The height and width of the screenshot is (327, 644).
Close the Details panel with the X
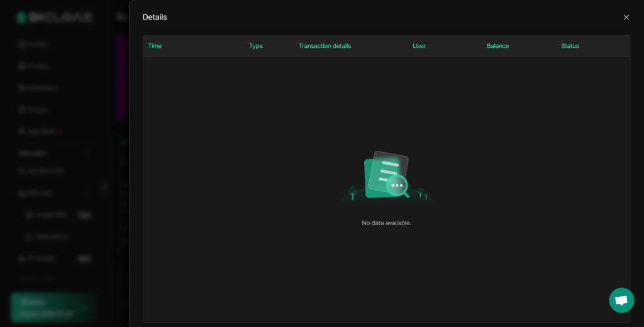626,17
